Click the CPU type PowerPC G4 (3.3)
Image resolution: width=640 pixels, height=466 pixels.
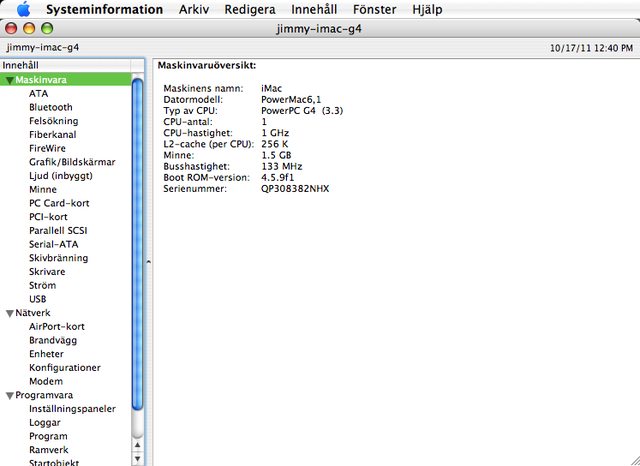(302, 111)
